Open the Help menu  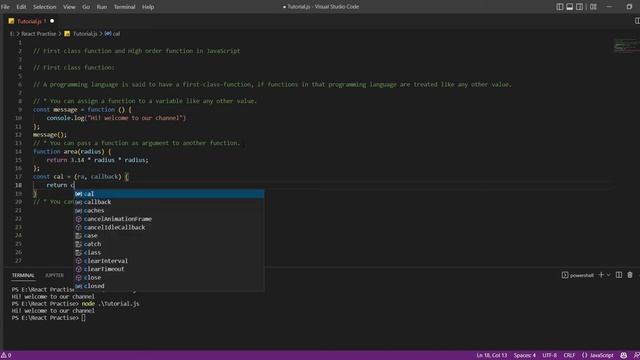point(148,7)
